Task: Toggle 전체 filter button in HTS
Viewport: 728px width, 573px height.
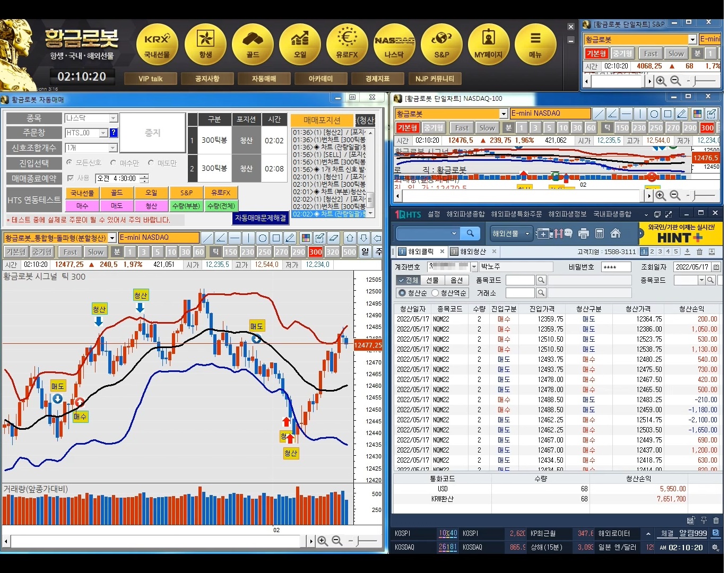Action: pos(408,280)
